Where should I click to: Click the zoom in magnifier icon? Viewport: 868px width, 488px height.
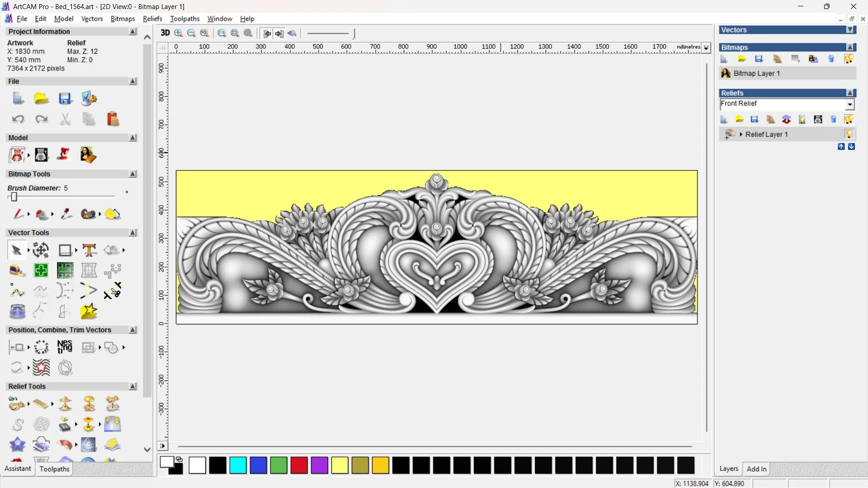[178, 33]
